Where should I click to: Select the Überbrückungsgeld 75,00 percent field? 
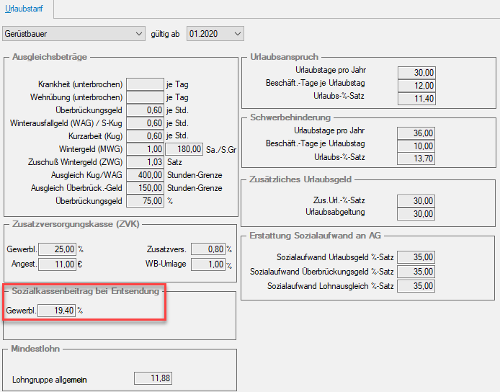point(145,201)
